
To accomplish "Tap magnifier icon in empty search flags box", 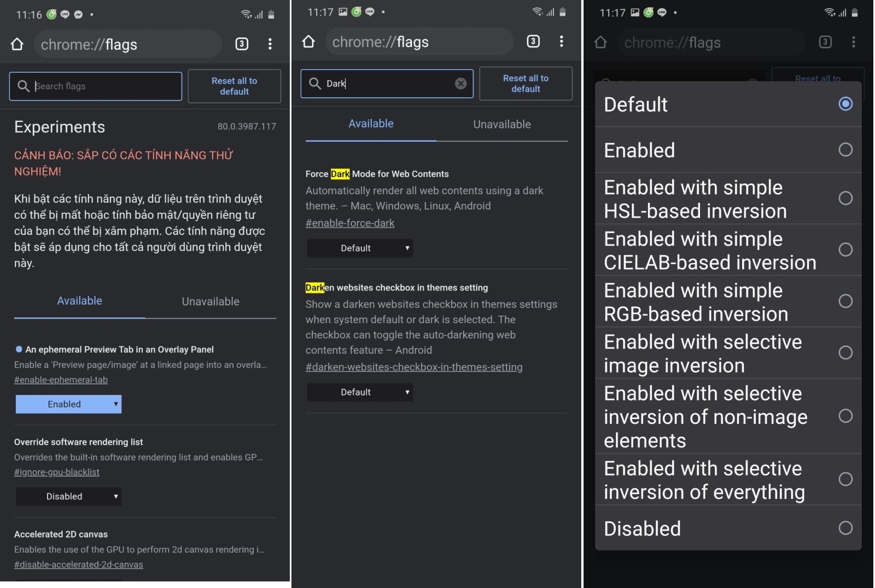I will [24, 86].
